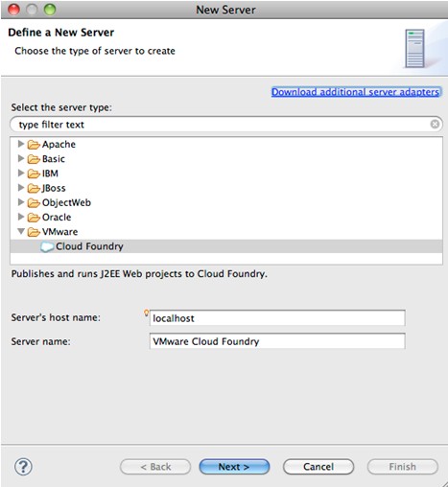Viewport: 448px width, 487px height.
Task: Select the Apache tree label
Action: coord(59,145)
